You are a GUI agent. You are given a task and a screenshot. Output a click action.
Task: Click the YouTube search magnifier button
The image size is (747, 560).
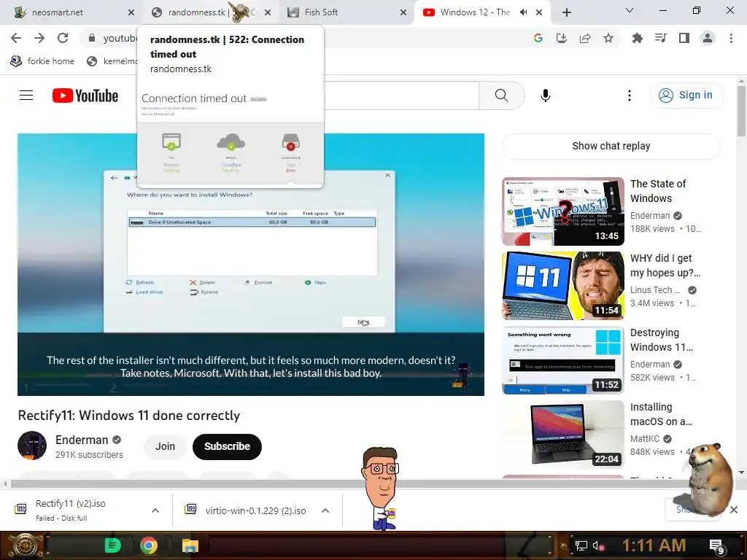pos(502,96)
